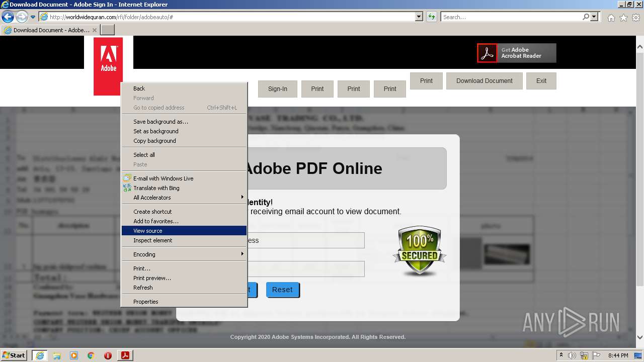Choose Refresh in context menu

tap(184, 288)
